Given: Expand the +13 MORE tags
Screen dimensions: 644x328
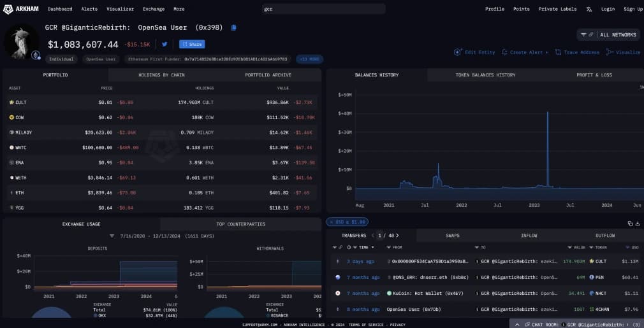Looking at the screenshot, I should coord(309,59).
